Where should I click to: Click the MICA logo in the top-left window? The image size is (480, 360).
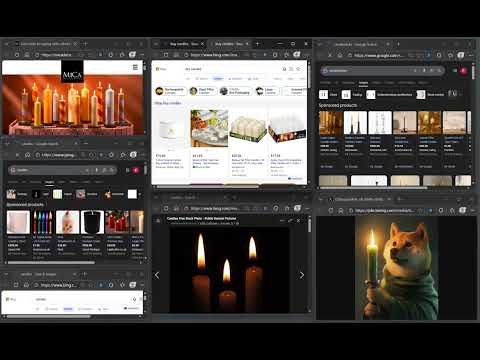(72, 71)
